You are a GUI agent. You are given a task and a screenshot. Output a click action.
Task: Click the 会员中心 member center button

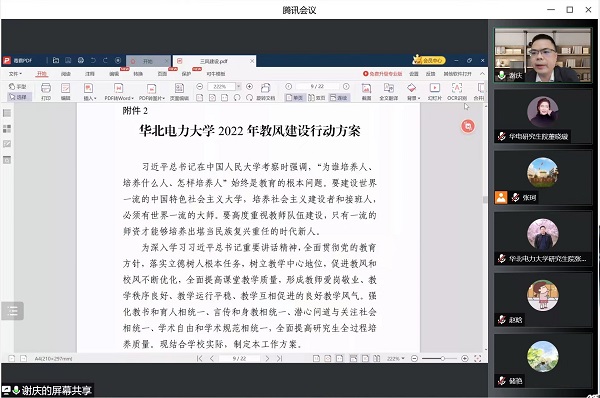429,60
